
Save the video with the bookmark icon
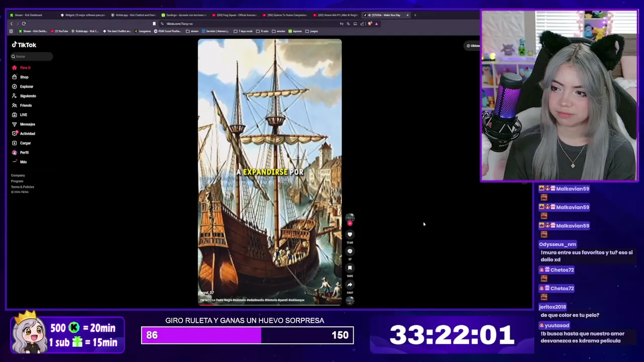click(350, 268)
